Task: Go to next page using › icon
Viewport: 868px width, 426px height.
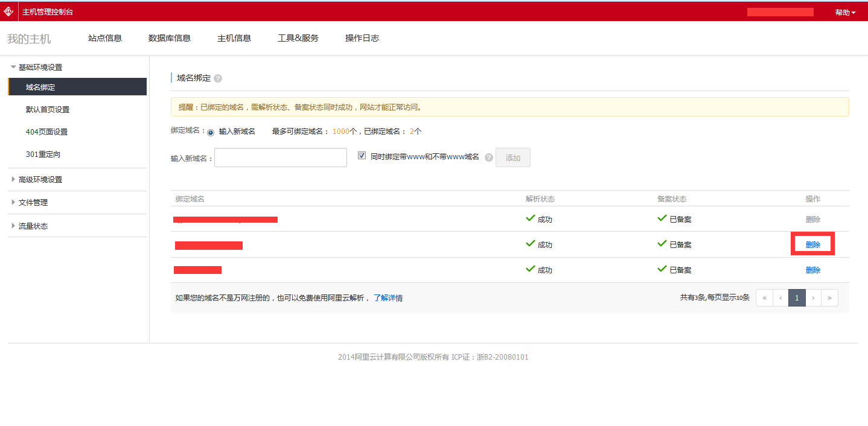Action: (x=813, y=297)
